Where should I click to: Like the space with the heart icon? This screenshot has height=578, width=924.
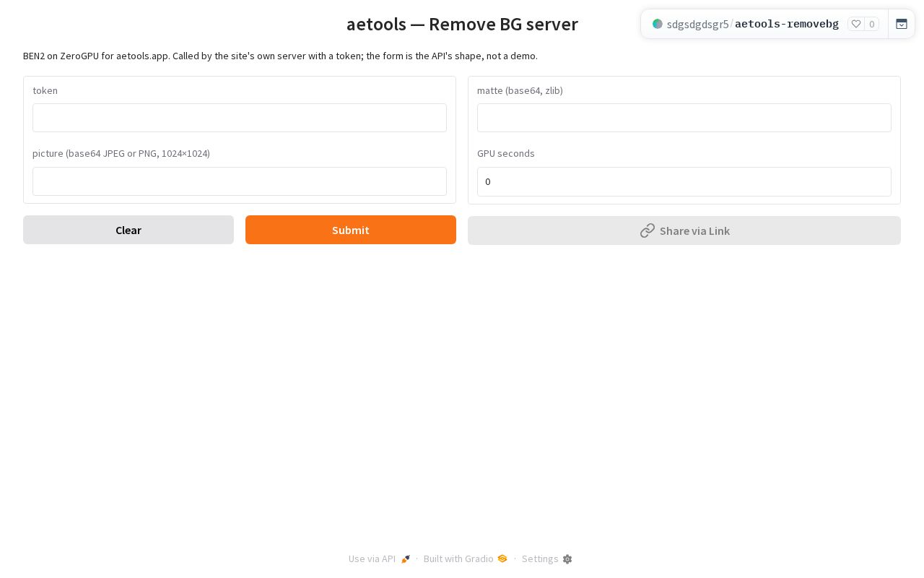(x=856, y=24)
